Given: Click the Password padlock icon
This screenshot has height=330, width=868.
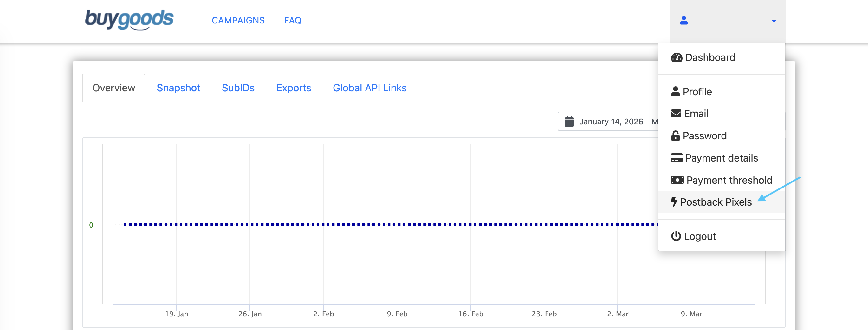Looking at the screenshot, I should 675,135.
